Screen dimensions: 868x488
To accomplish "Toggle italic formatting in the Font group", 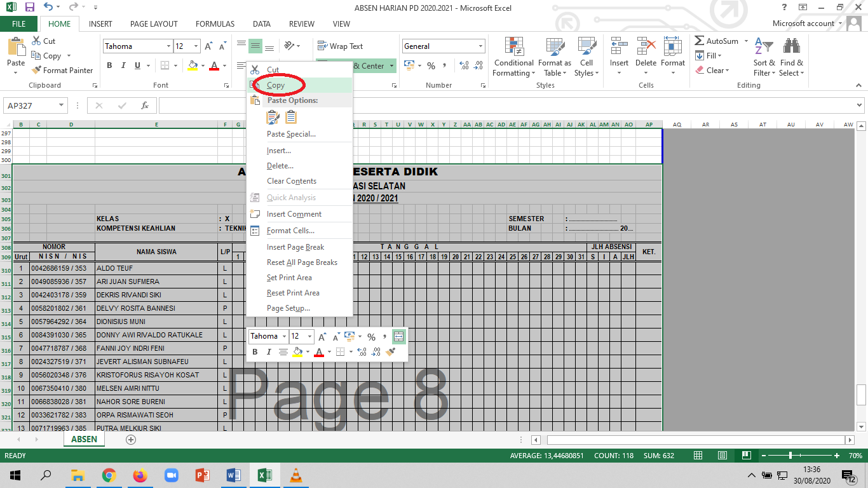I will pyautogui.click(x=123, y=65).
